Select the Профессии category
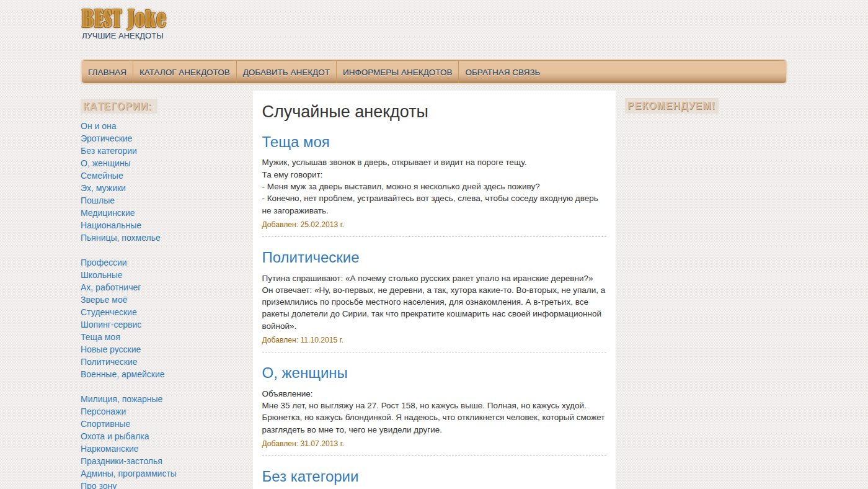Viewport: 868px width, 489px height. (x=104, y=262)
